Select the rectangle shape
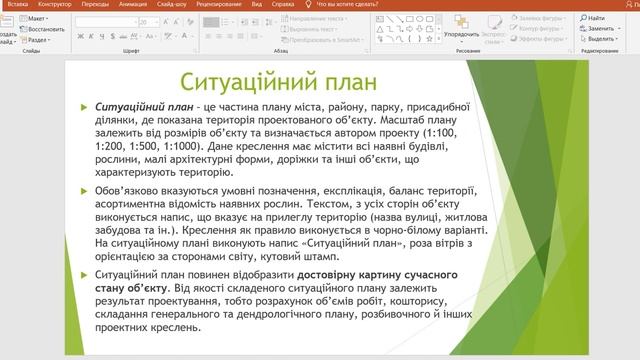Viewport: 640px width, 360px height. click(x=410, y=19)
